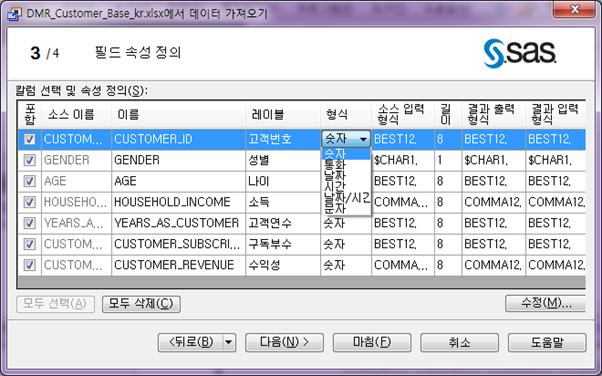The width and height of the screenshot is (602, 376).
Task: Toggle include checkbox for CUSTOMER_REVENUE row
Action: [x=30, y=265]
